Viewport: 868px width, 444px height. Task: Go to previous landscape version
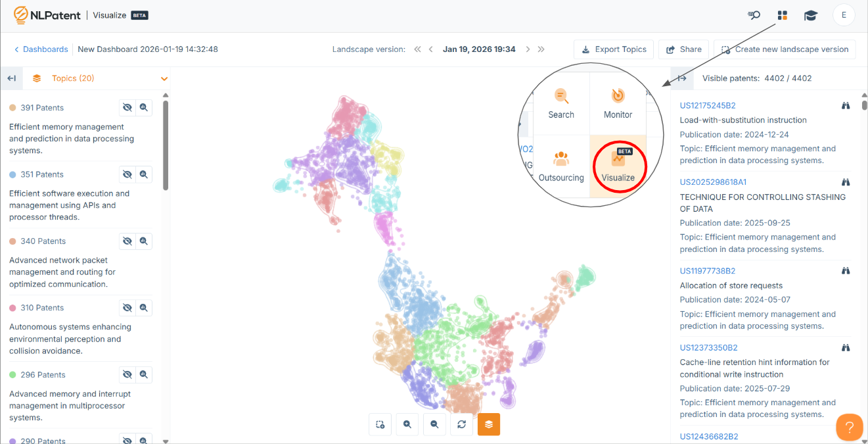(x=431, y=49)
